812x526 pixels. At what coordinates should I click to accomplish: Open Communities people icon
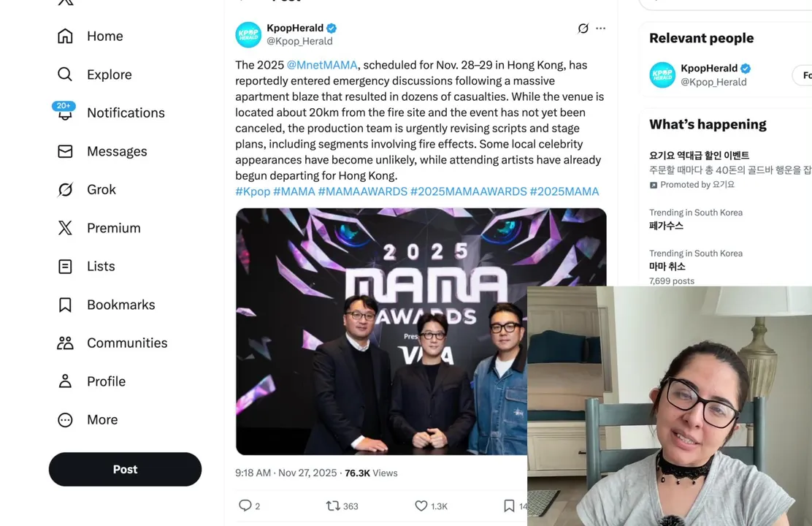[65, 343]
